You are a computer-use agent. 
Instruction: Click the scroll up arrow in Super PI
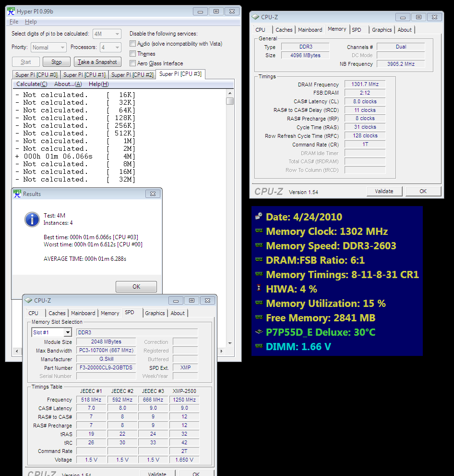pos(230,93)
